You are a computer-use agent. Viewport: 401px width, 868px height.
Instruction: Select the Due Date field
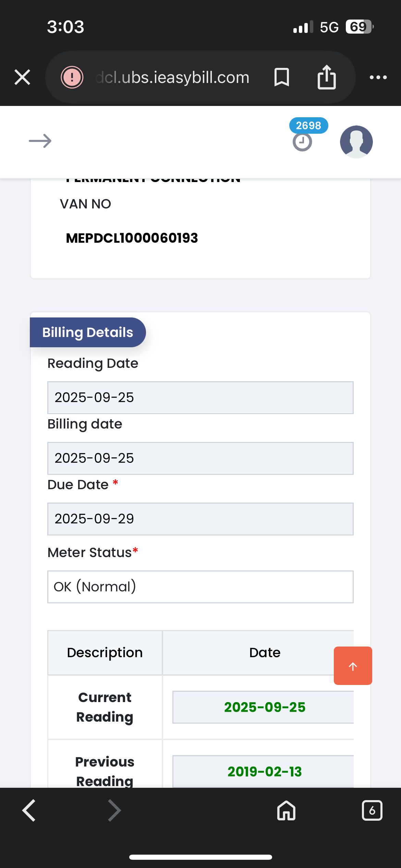(x=200, y=519)
